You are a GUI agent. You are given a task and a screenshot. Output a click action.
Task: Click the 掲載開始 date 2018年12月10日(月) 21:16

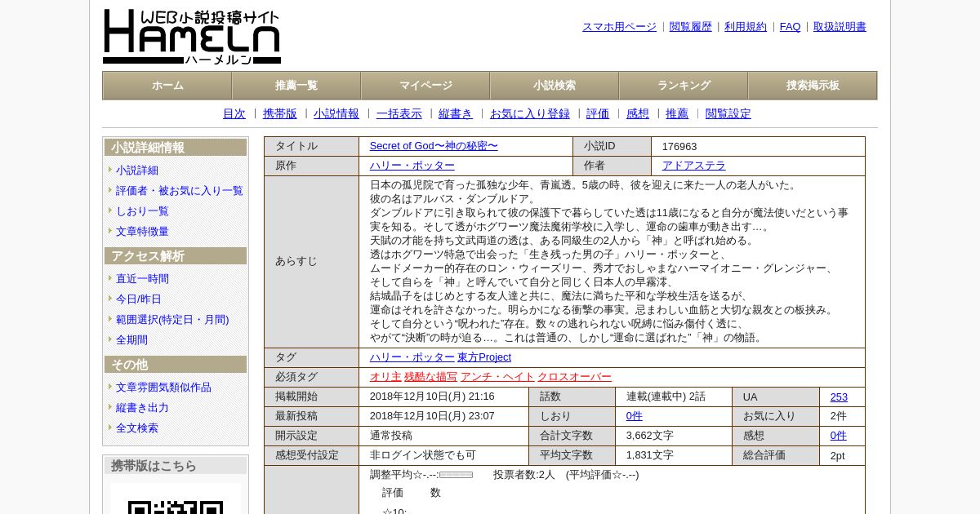tap(432, 397)
